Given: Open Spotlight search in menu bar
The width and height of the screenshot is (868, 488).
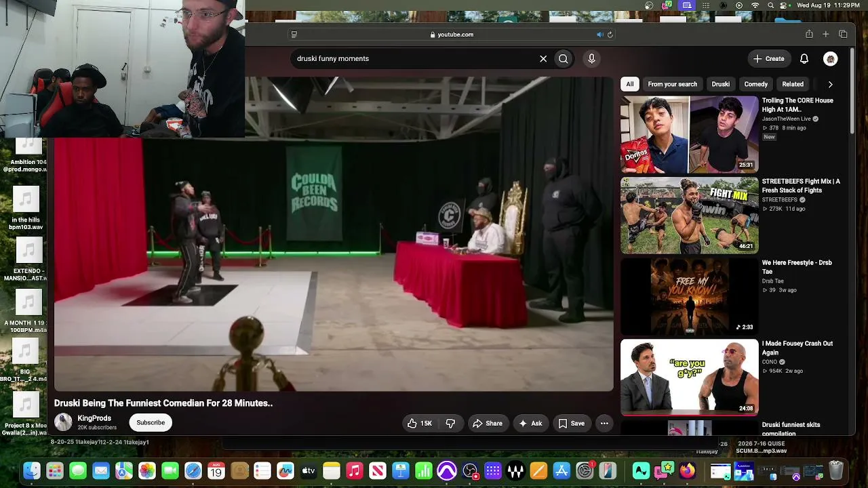Looking at the screenshot, I should coord(770,5).
